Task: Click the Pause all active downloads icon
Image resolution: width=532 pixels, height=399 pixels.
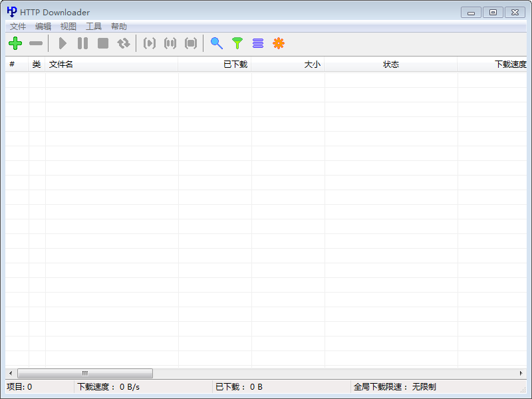Action: 170,43
